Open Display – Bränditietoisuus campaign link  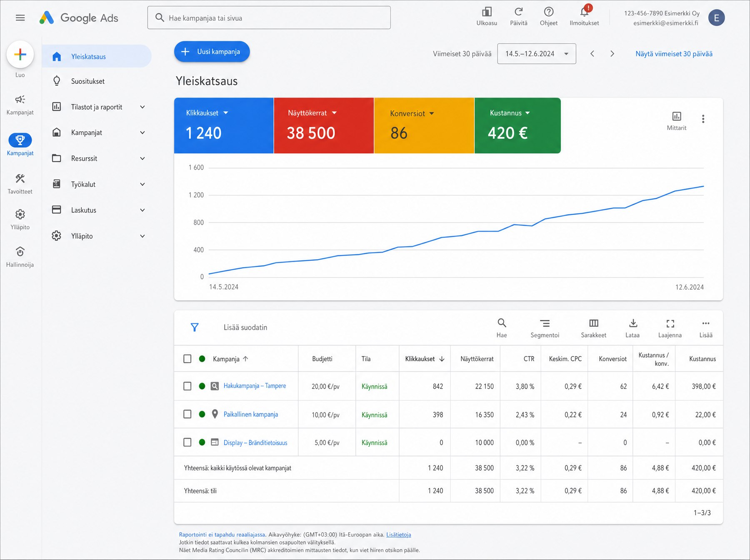click(x=255, y=442)
